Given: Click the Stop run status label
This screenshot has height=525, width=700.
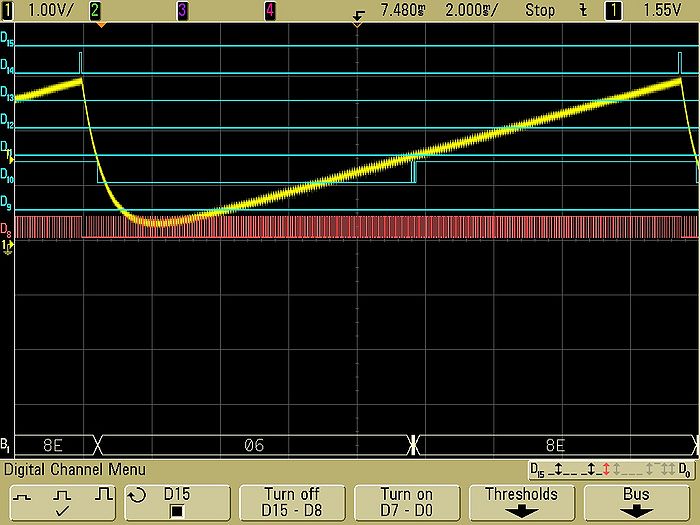Looking at the screenshot, I should 540,9.
